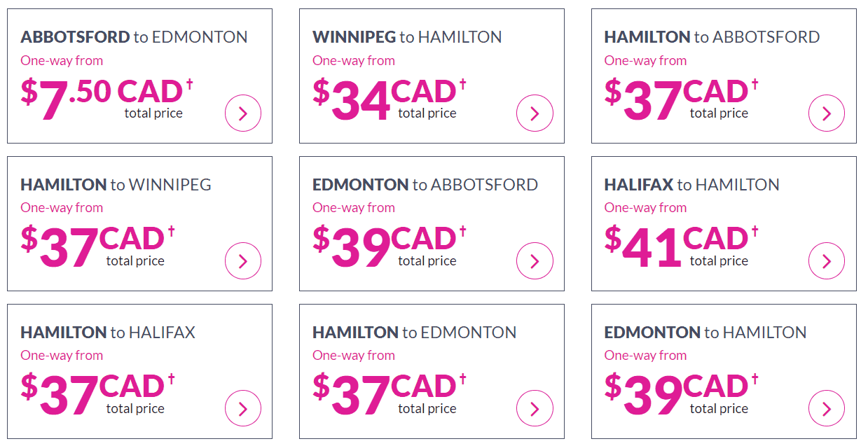The image size is (868, 446).
Task: Click arrow icon for Halifax to Hamilton
Action: pyautogui.click(x=827, y=261)
